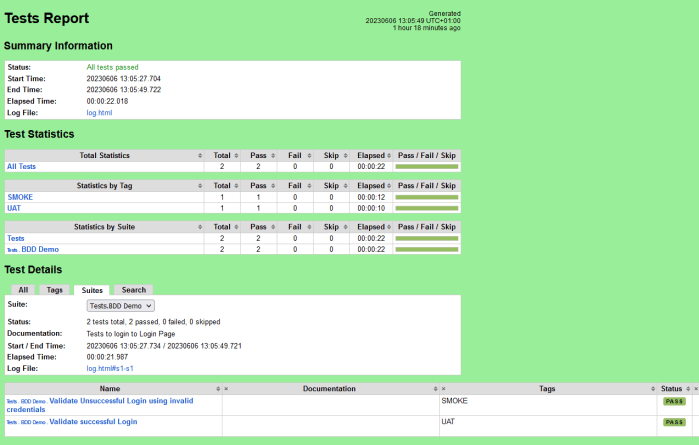Click 'Tests to login to Login Page' text

131,334
